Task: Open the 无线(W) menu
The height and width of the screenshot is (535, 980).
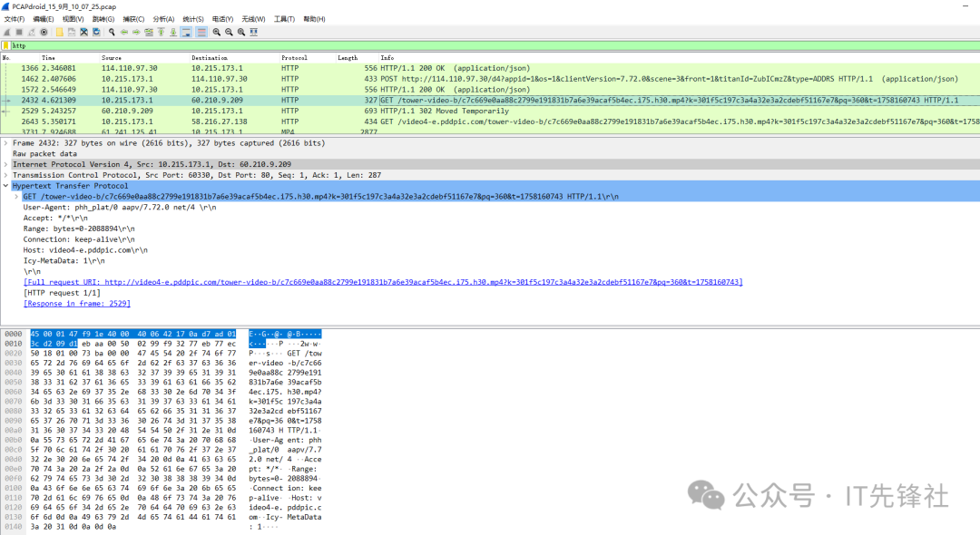Action: [x=253, y=19]
